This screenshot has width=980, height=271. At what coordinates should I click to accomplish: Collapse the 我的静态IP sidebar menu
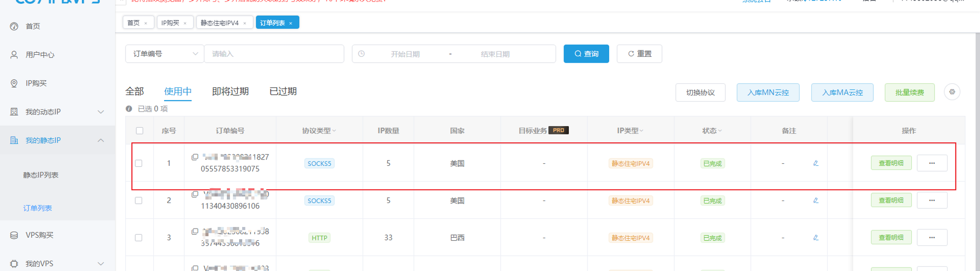coord(100,140)
